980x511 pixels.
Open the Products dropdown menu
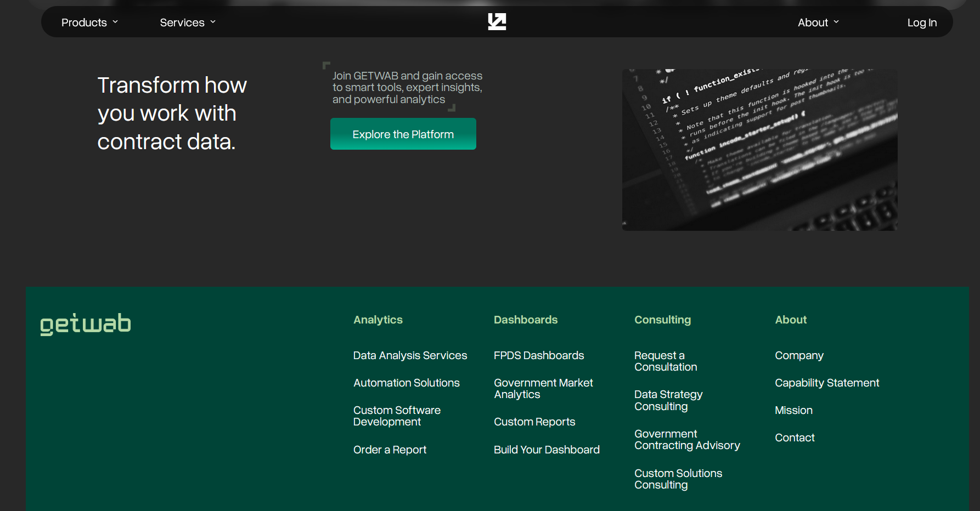coord(89,22)
